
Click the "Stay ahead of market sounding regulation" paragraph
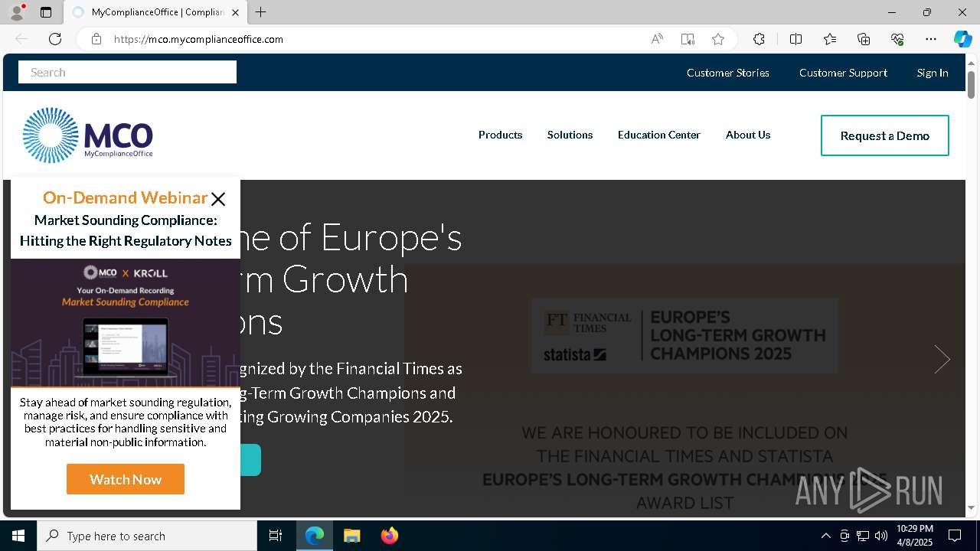(126, 422)
